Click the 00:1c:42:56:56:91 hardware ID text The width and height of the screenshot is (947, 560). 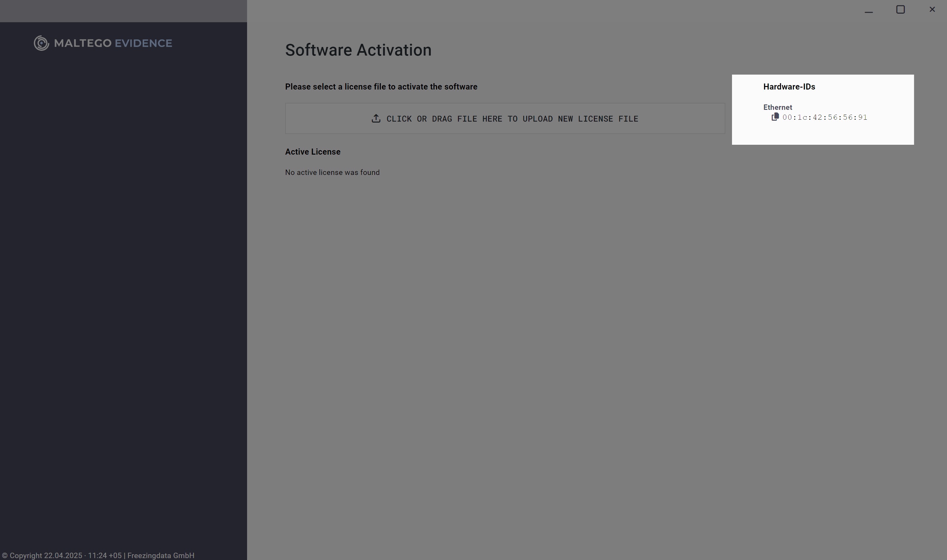pos(825,117)
